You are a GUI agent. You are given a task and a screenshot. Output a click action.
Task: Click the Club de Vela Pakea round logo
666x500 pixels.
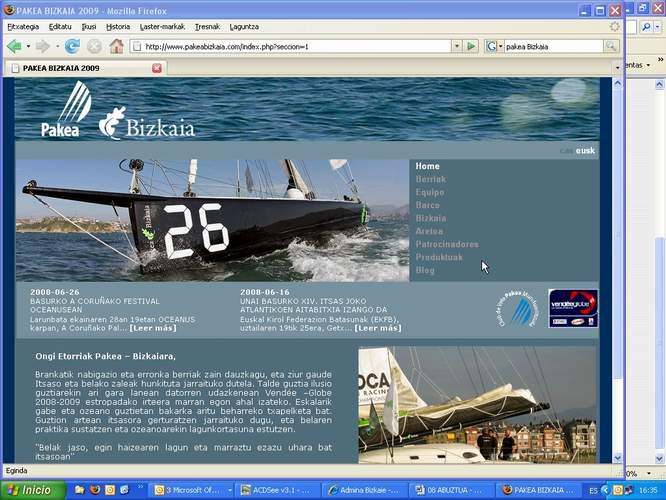coord(517,309)
